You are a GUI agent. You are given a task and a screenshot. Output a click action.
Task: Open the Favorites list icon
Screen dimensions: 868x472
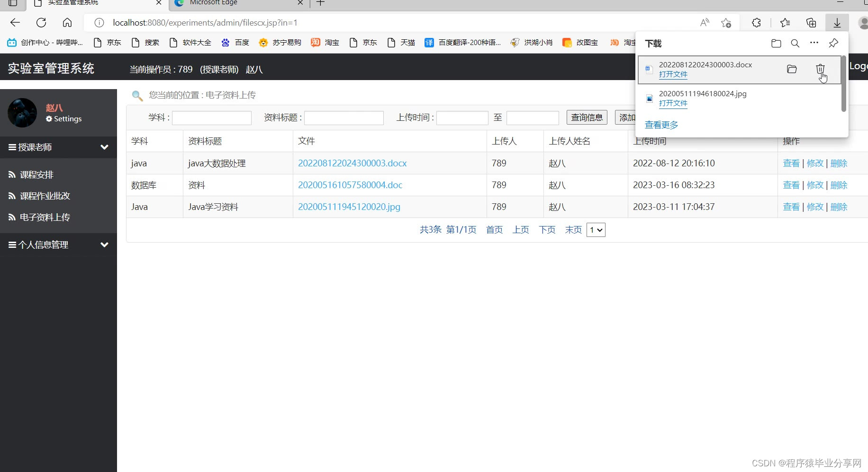pyautogui.click(x=785, y=22)
